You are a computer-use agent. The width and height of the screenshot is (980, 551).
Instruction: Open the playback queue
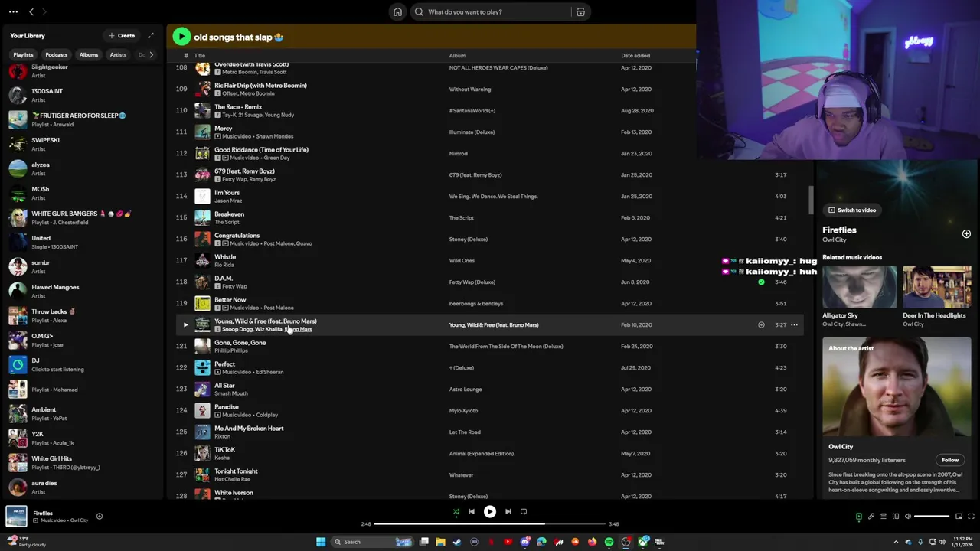[x=883, y=517]
